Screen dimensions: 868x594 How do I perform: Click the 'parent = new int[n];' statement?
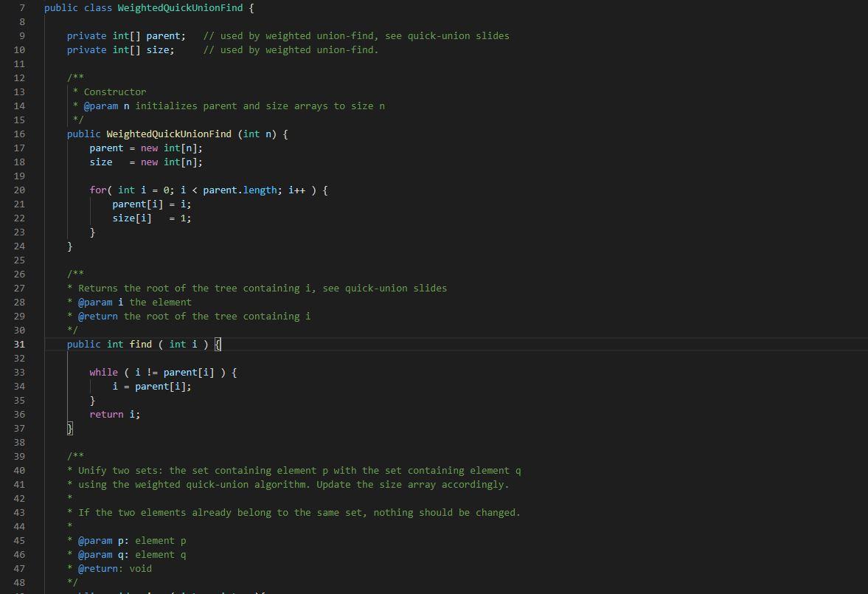click(x=146, y=148)
